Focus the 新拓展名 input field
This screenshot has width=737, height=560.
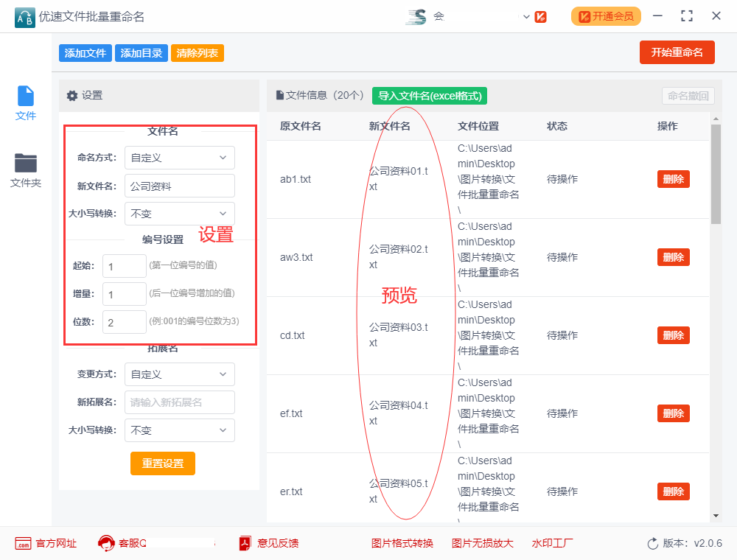(180, 402)
